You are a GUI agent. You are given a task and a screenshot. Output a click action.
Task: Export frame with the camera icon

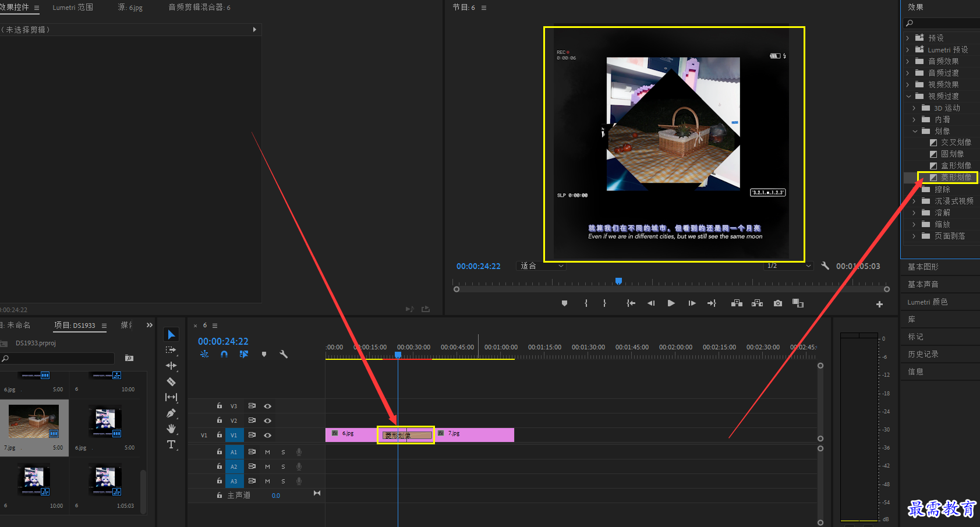click(777, 303)
